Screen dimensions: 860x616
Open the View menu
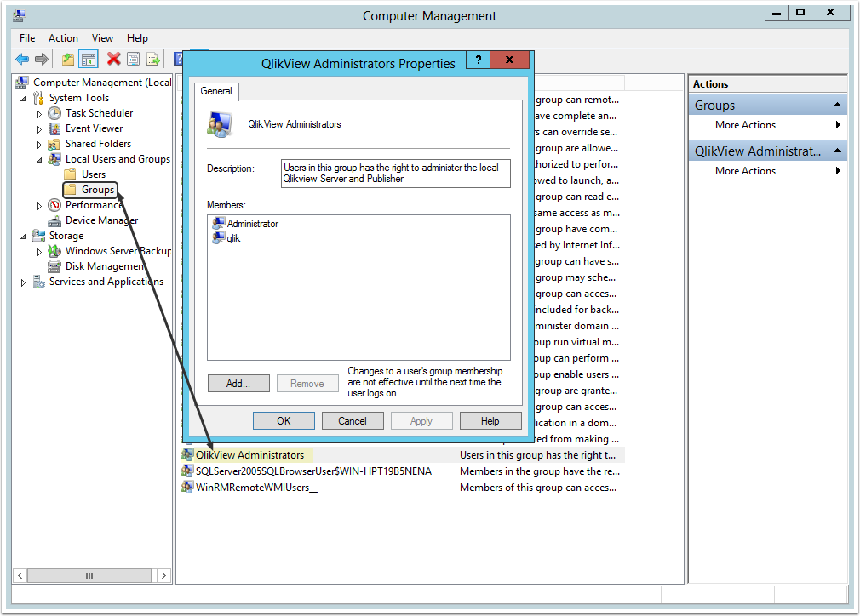coord(102,37)
